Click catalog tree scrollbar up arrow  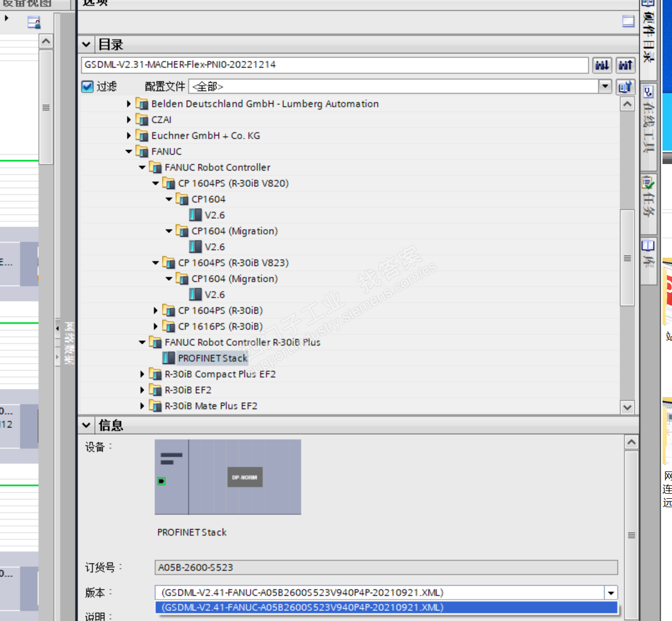[x=627, y=104]
